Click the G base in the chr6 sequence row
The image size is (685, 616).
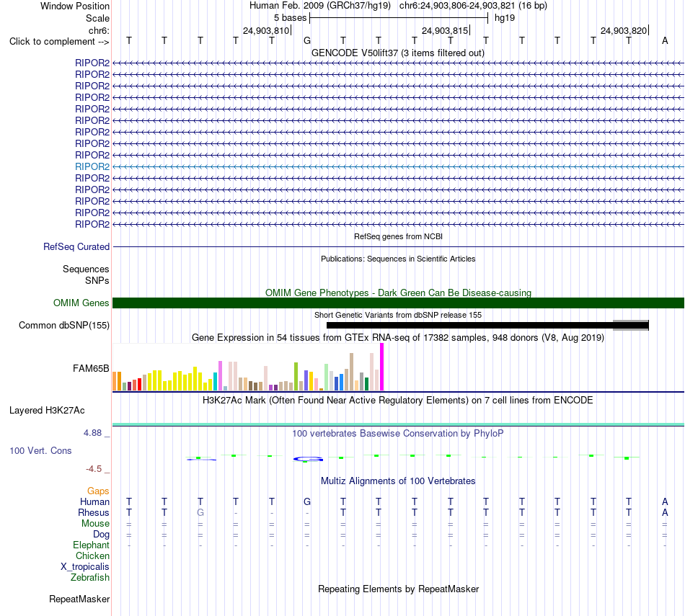click(x=307, y=40)
